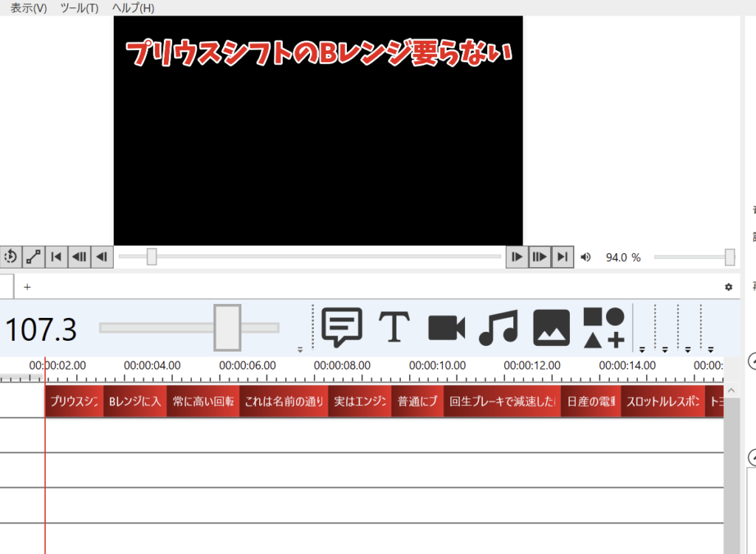Image resolution: width=756 pixels, height=554 pixels.
Task: Click the timeline zoom slider handle
Action: [227, 327]
